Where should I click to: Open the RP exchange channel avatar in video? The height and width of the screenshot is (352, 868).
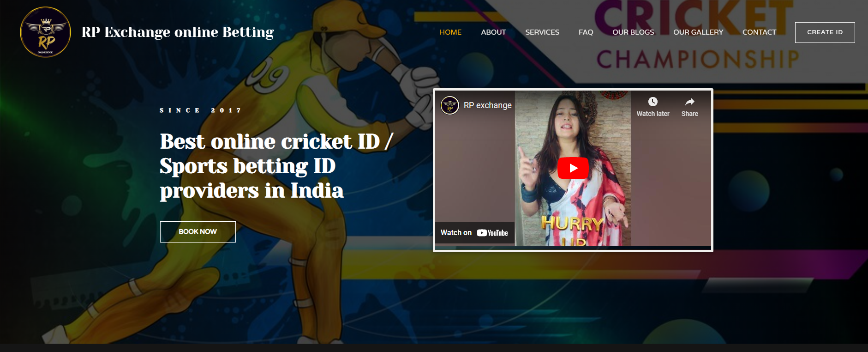click(x=449, y=105)
